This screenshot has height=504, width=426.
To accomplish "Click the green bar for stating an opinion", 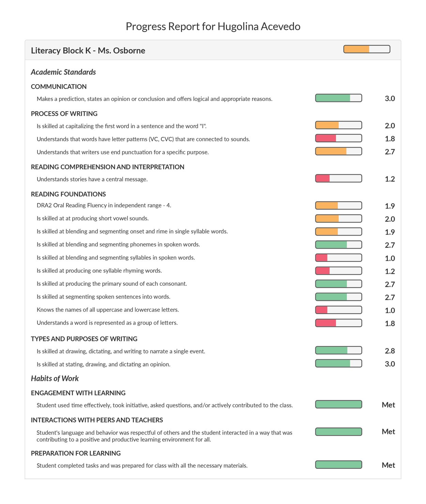I will pos(338,364).
